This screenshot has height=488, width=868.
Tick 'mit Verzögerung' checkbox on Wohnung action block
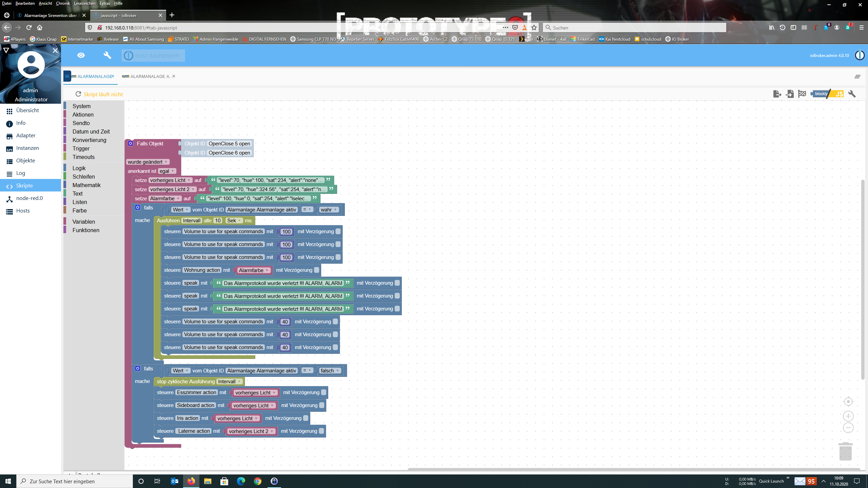click(316, 270)
